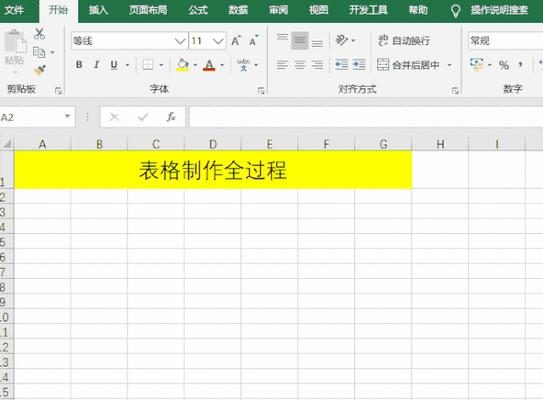Decrease the indent
Viewport: 543px width, 400px height.
tap(341, 65)
